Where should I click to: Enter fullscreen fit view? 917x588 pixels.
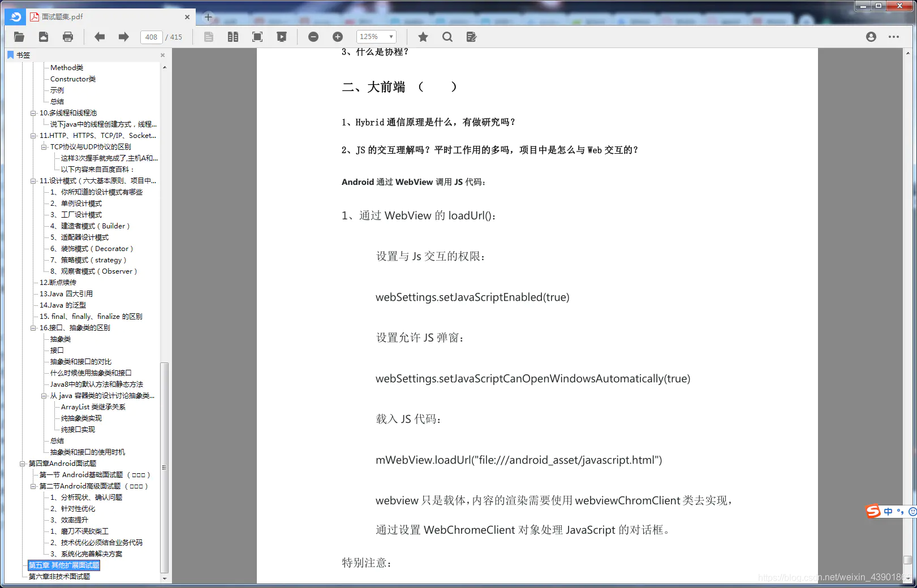(257, 37)
